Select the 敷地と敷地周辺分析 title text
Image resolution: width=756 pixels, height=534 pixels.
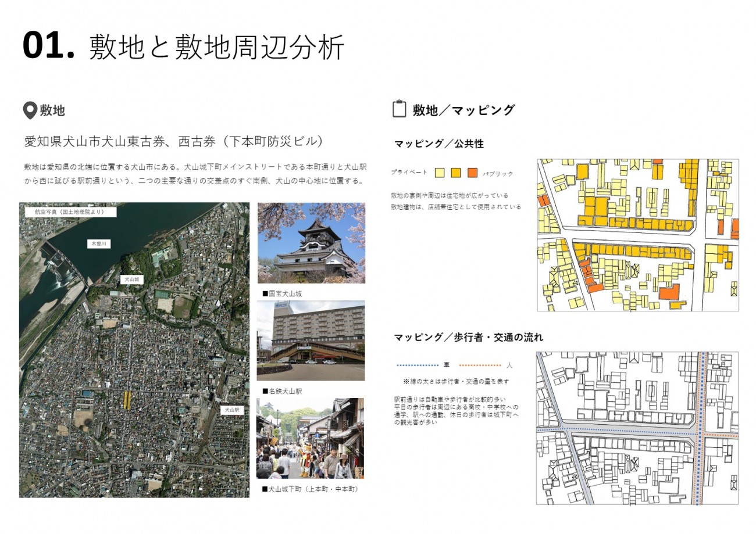pyautogui.click(x=216, y=47)
